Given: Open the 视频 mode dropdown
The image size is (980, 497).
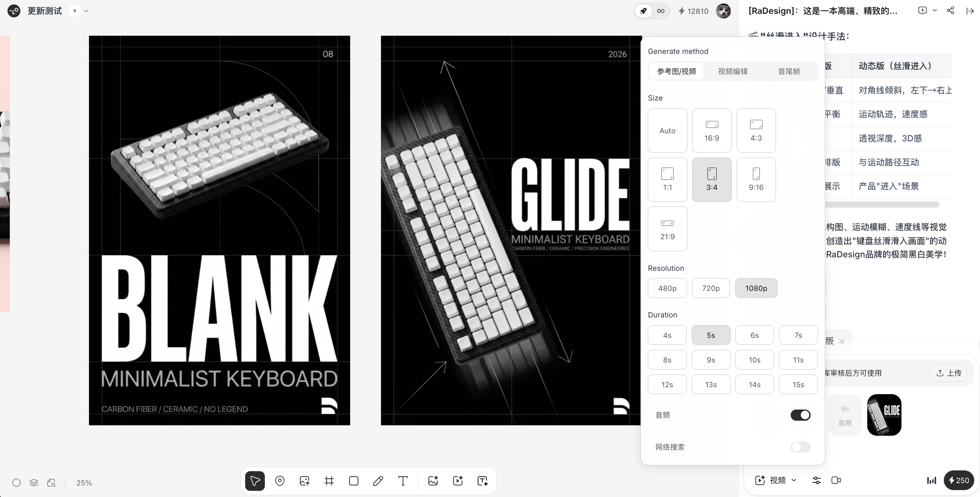Looking at the screenshot, I should point(775,480).
